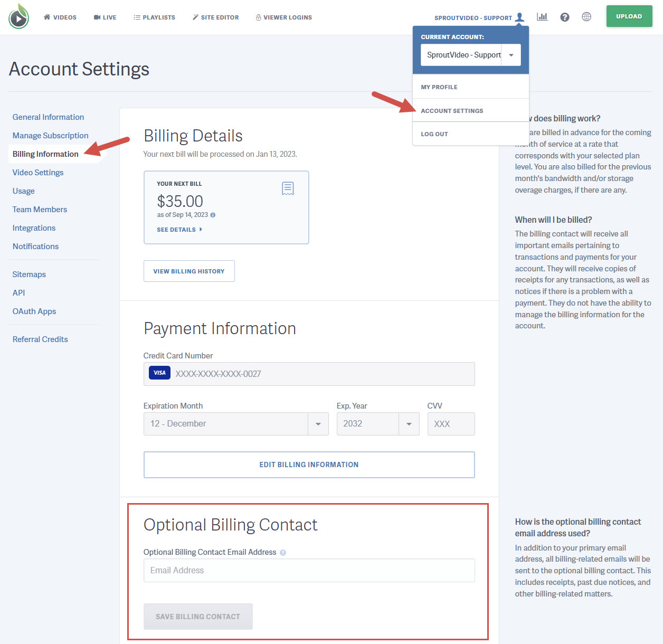Screen dimensions: 663x644
Task: Open the Exp. Year dropdown
Action: point(408,423)
